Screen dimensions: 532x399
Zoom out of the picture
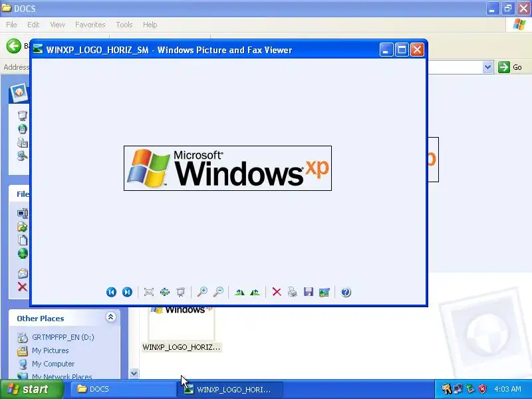click(218, 292)
